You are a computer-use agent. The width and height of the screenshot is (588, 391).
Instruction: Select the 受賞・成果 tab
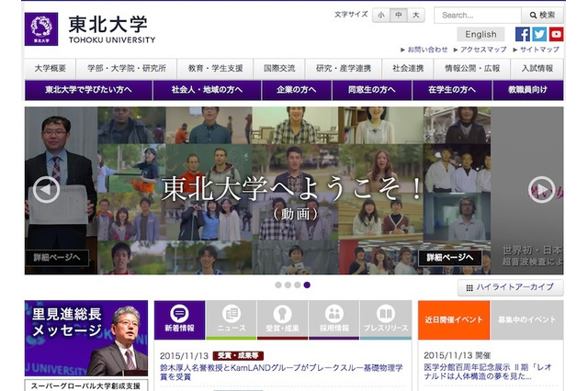[x=282, y=319]
